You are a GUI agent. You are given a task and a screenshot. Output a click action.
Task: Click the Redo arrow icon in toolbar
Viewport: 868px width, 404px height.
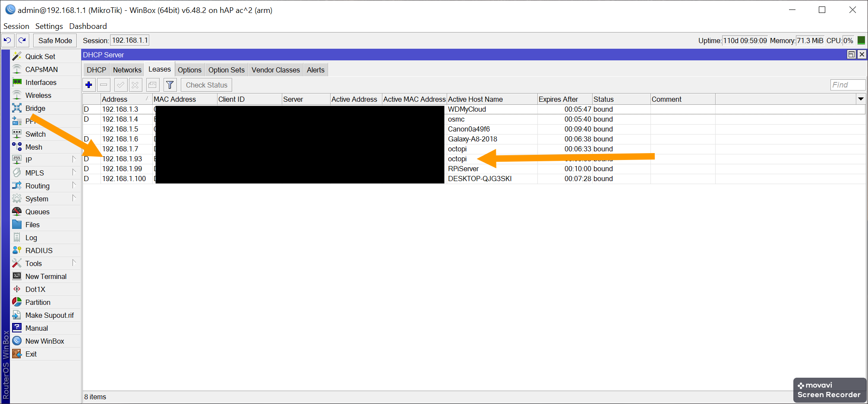point(22,40)
